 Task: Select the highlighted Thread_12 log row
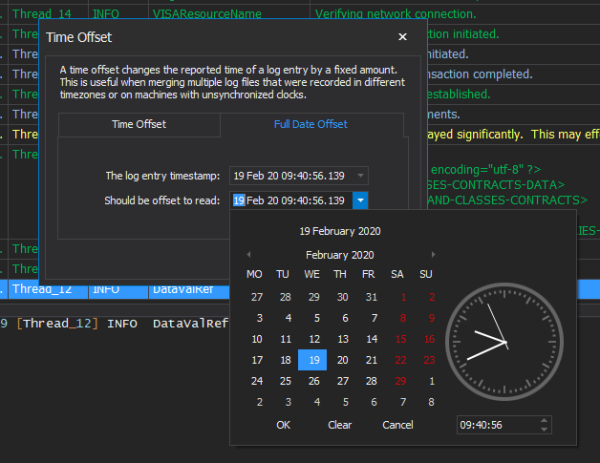coord(115,289)
